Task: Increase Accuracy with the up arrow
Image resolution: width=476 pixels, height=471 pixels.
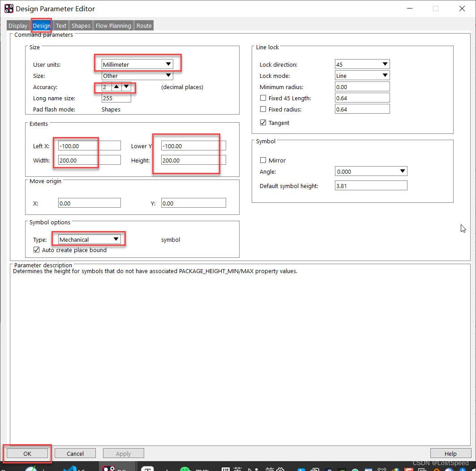Action: (x=116, y=87)
